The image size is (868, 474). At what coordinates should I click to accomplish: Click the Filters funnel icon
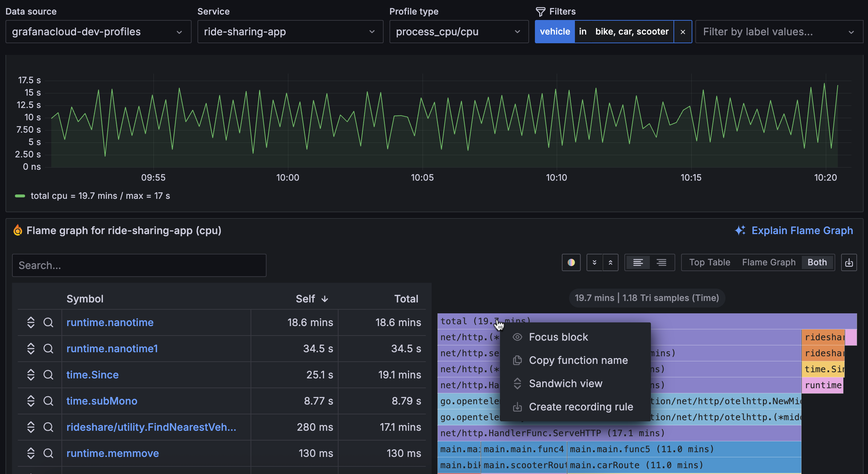(x=540, y=11)
